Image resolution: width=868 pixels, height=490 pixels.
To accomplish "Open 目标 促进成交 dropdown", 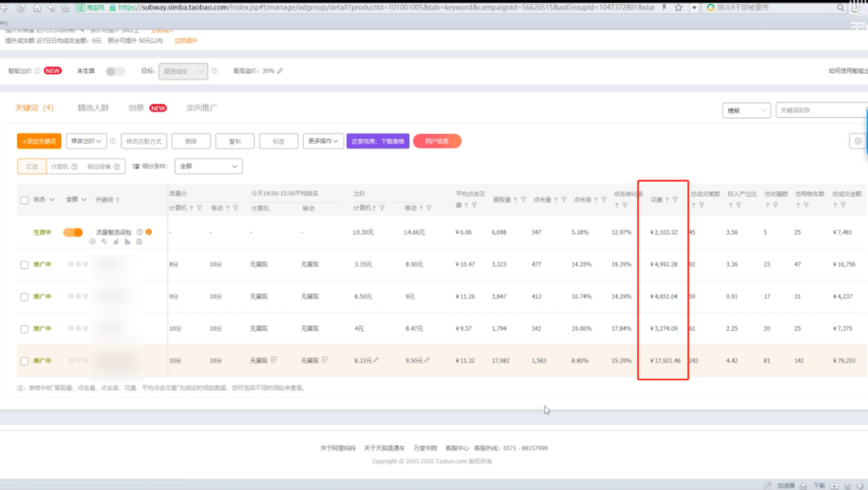I will 183,71.
